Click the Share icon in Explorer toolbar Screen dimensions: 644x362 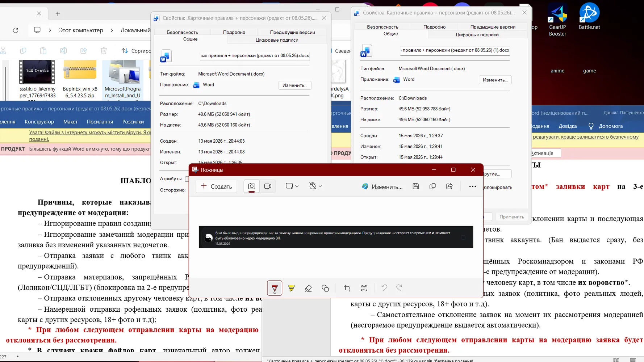pyautogui.click(x=84, y=51)
